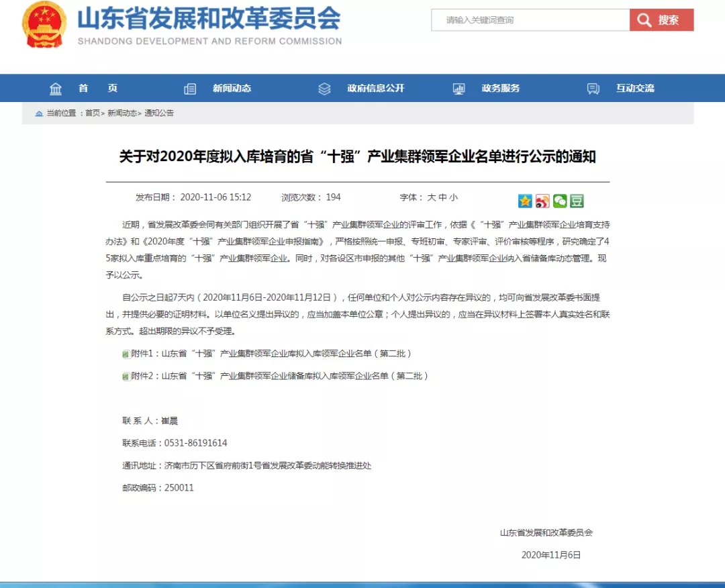
Task: Click the file icon next to 附件2
Action: pyautogui.click(x=126, y=377)
